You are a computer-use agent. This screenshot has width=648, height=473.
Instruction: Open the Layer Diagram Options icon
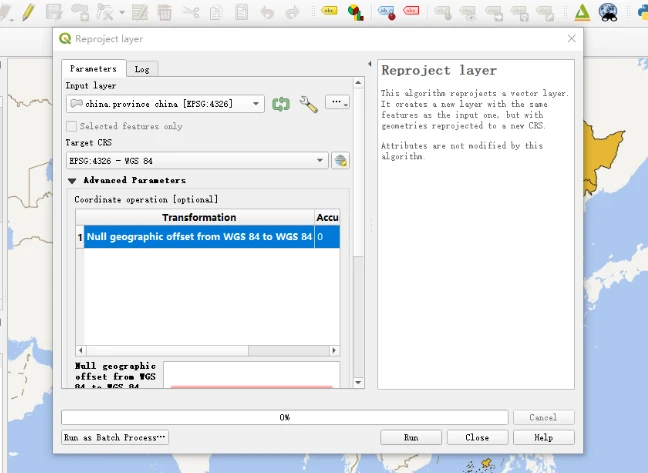pos(355,12)
